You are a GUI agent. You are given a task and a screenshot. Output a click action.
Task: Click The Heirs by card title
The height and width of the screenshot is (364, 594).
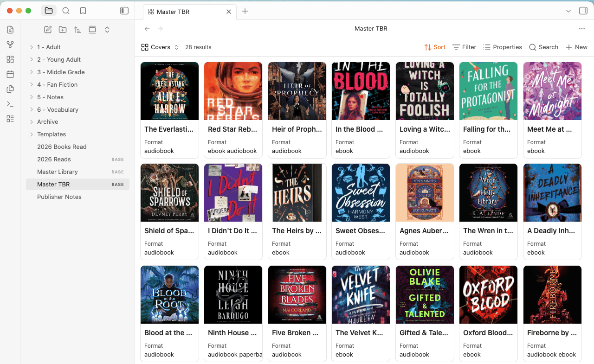(x=297, y=231)
